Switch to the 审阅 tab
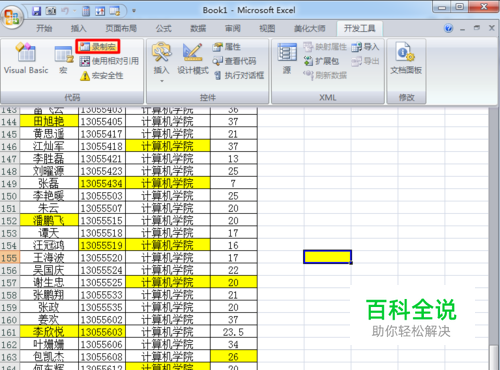 (x=233, y=28)
